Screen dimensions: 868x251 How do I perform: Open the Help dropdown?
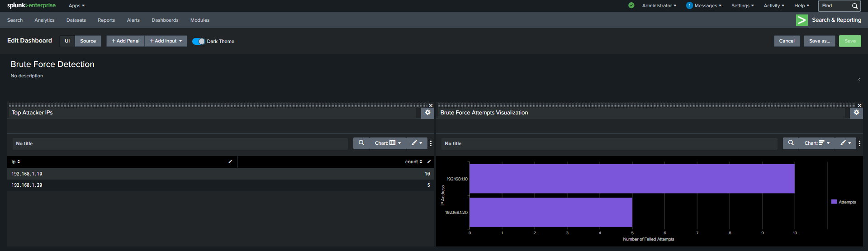802,6
